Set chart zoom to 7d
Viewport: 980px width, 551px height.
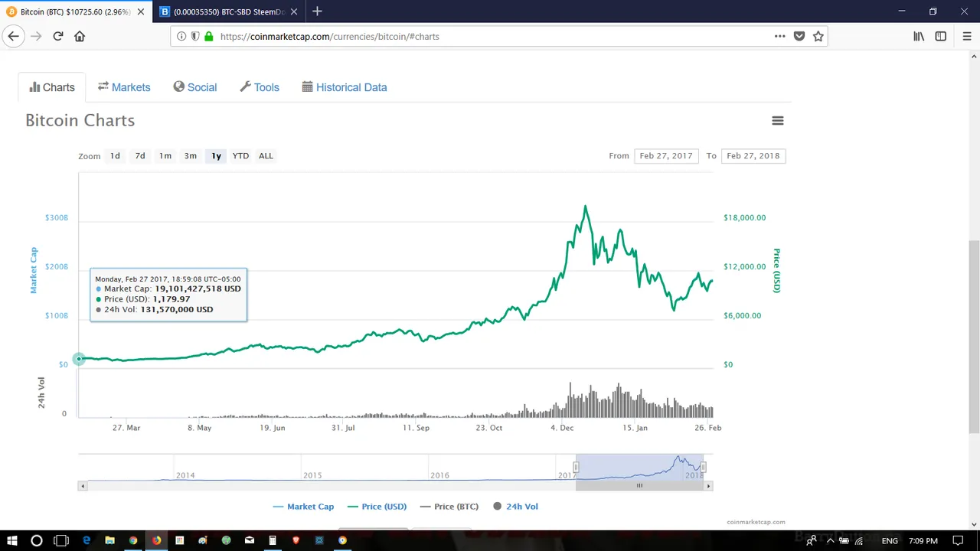click(140, 156)
